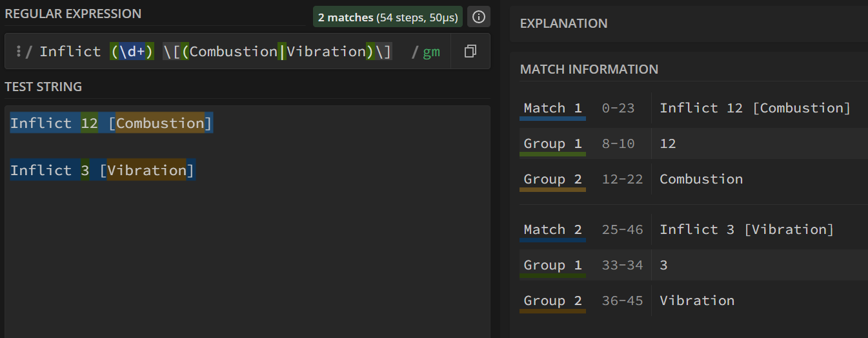Click highlighted "12" in the test string
The width and height of the screenshot is (868, 338).
click(x=89, y=123)
